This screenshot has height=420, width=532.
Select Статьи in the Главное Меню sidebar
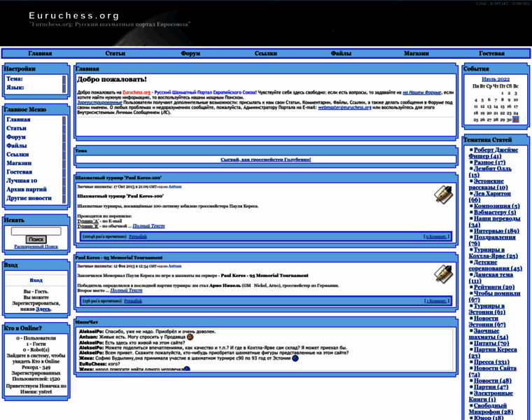[16, 128]
